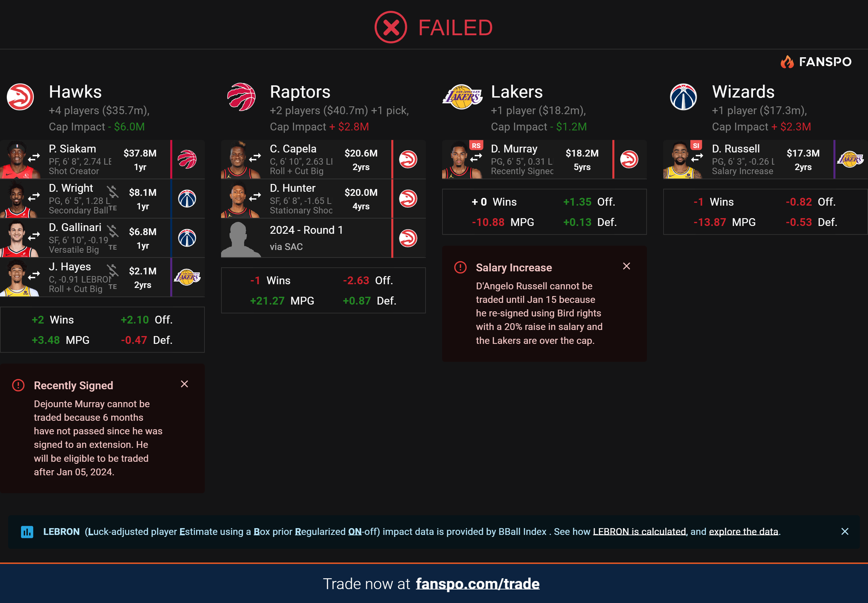Click no-salary icon next to D. Wright
Image resolution: width=868 pixels, height=603 pixels.
tap(112, 192)
